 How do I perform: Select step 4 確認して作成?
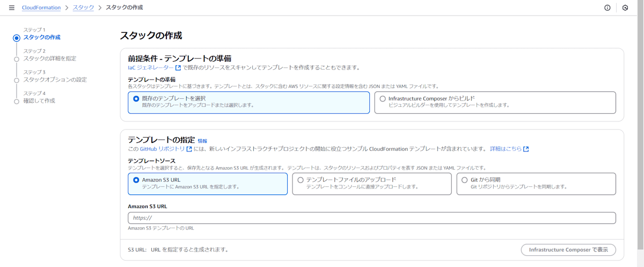pyautogui.click(x=39, y=100)
